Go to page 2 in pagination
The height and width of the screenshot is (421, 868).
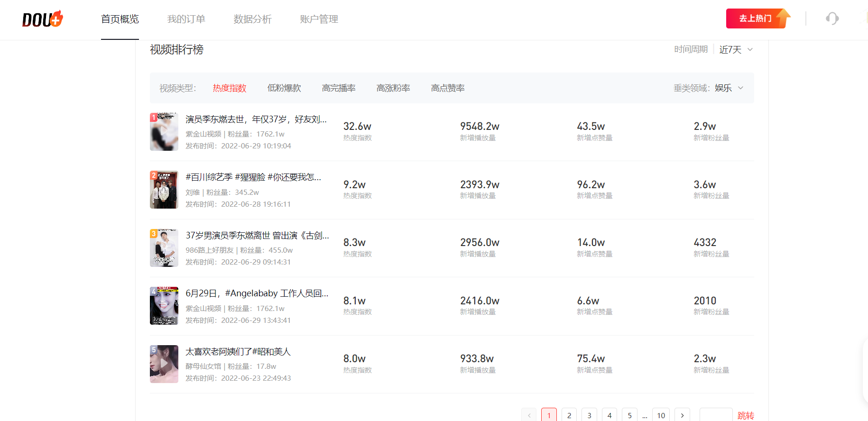click(x=569, y=415)
